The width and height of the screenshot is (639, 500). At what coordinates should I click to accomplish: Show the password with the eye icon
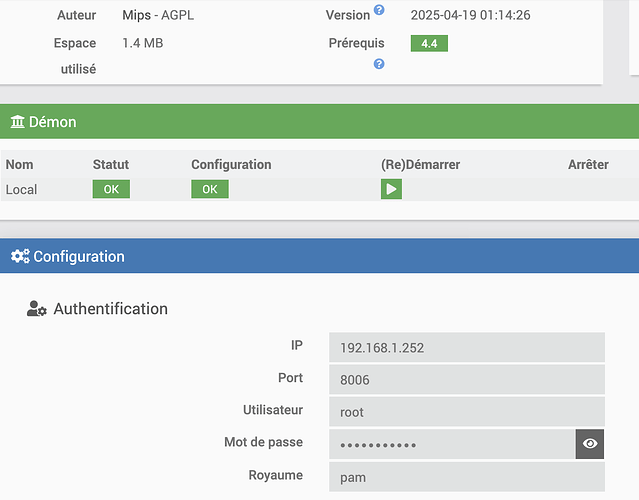click(x=590, y=444)
